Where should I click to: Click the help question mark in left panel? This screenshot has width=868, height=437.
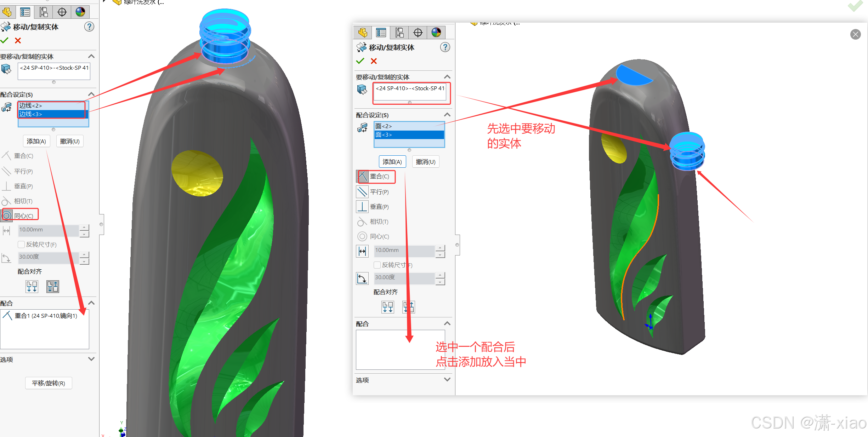[89, 27]
